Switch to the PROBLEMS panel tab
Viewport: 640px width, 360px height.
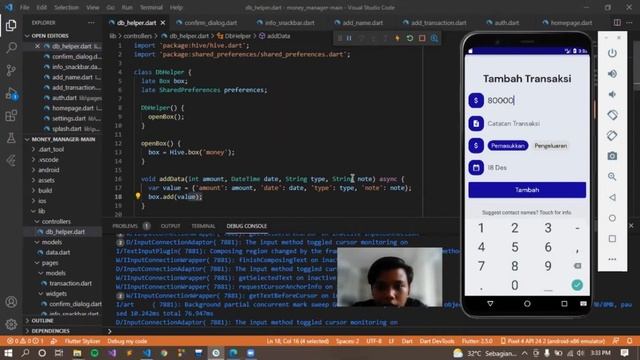point(125,226)
